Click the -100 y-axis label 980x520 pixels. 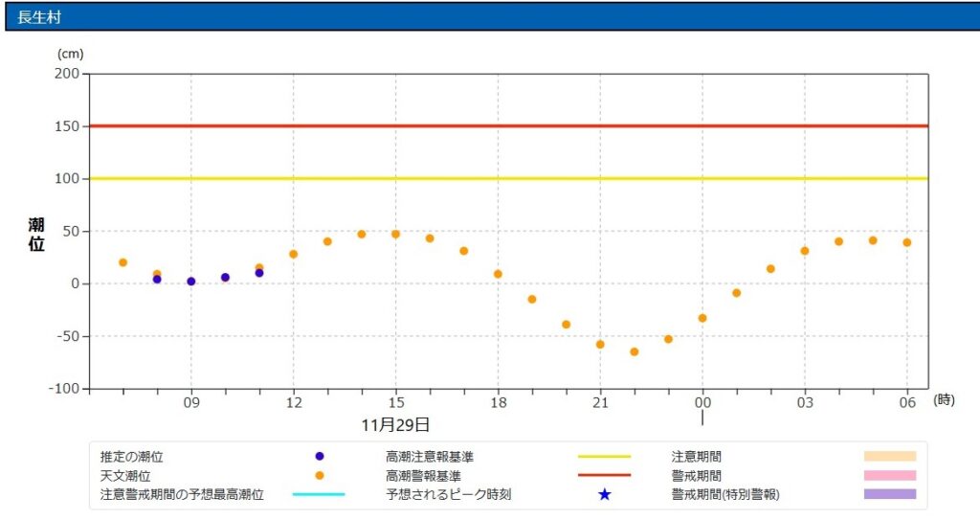point(64,389)
